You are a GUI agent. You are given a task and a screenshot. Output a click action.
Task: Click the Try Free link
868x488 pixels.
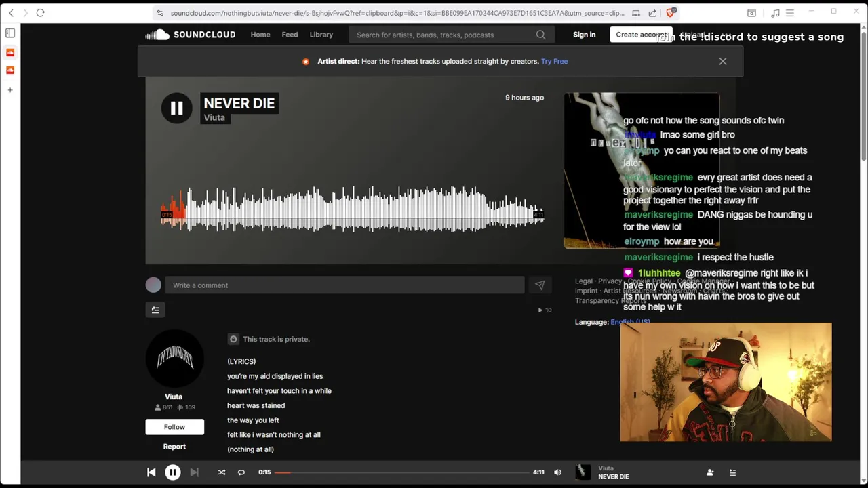[x=555, y=61]
